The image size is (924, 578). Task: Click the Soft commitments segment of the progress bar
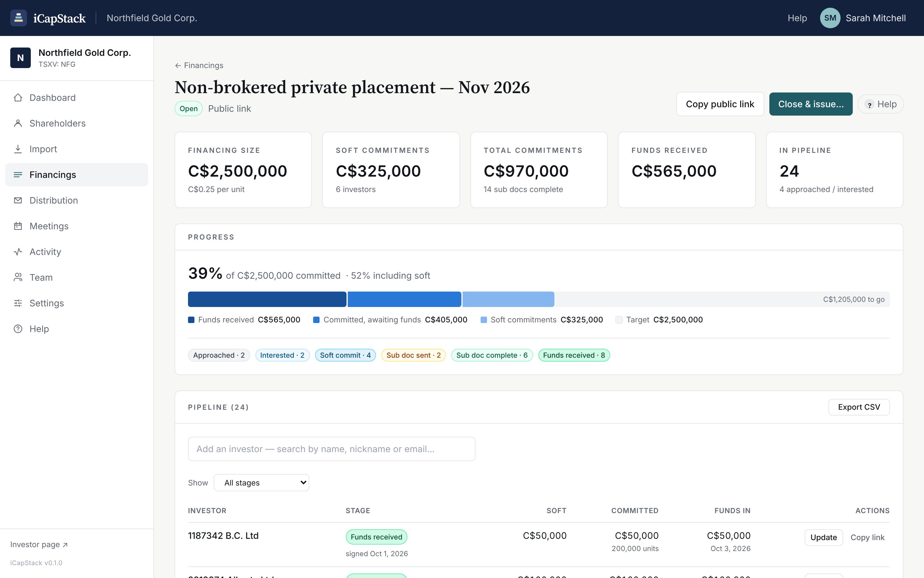[508, 299]
